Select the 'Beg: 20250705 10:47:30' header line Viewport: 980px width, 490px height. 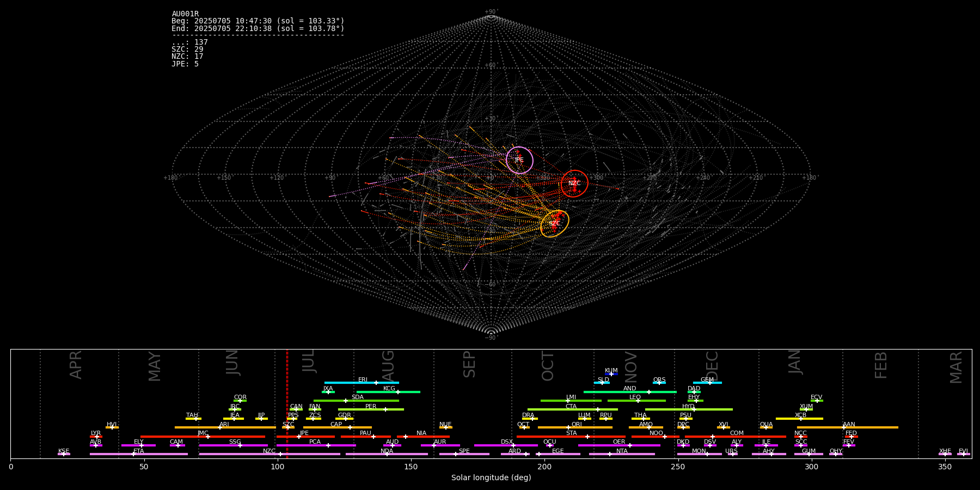point(258,21)
